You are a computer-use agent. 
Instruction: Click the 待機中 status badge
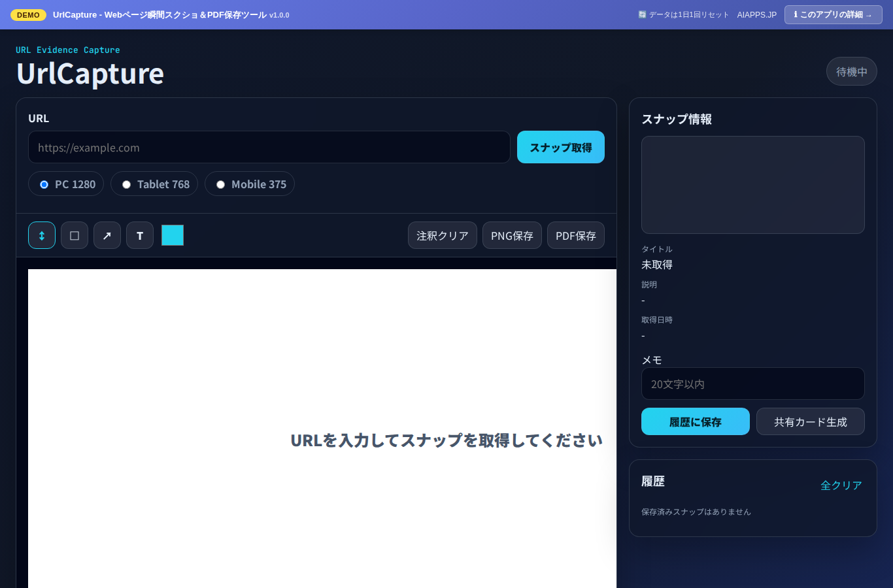click(x=852, y=71)
